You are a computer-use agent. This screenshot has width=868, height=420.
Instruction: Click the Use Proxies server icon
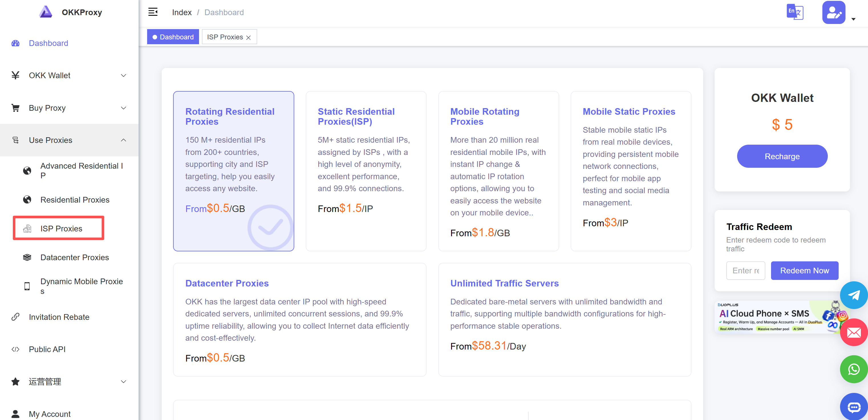15,140
